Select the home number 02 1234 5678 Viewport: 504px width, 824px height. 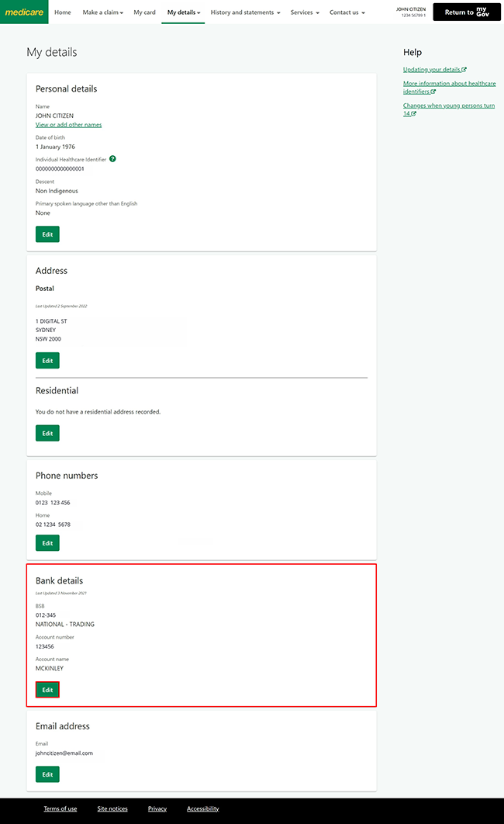click(53, 525)
